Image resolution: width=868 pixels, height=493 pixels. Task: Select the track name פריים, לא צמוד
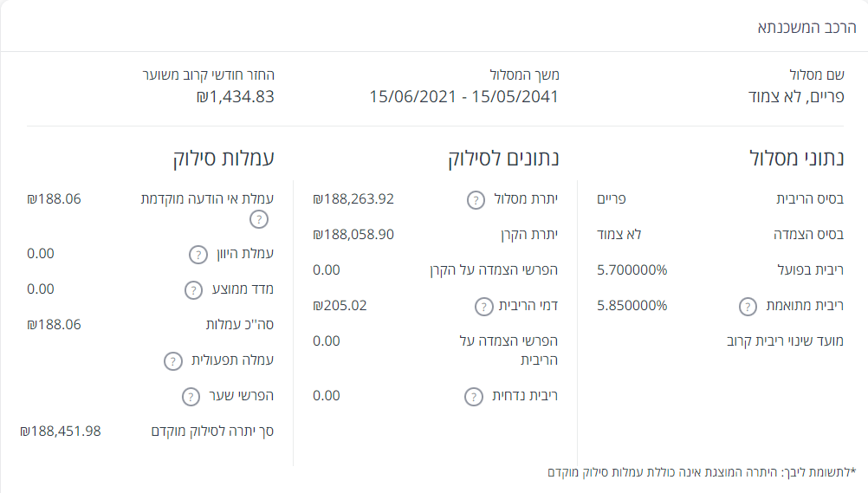tap(795, 96)
